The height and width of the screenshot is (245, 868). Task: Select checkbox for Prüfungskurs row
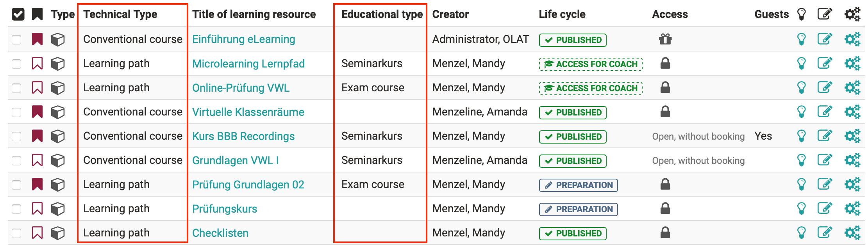tap(16, 209)
